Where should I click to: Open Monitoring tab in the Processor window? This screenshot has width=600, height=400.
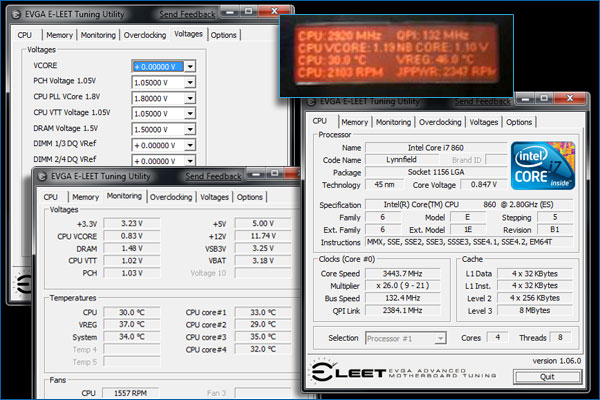393,122
